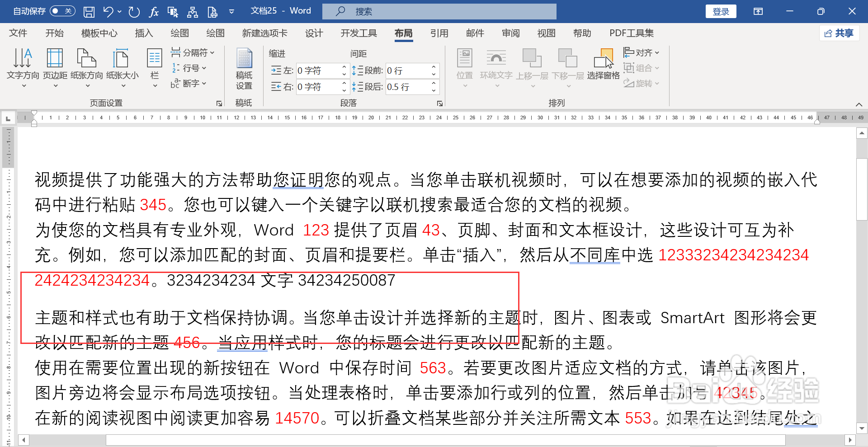Open the Undo history dropdown
The height and width of the screenshot is (447, 868).
click(x=119, y=12)
